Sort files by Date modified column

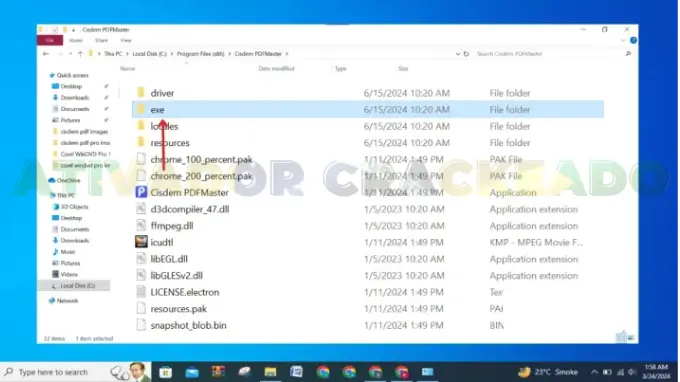(276, 69)
